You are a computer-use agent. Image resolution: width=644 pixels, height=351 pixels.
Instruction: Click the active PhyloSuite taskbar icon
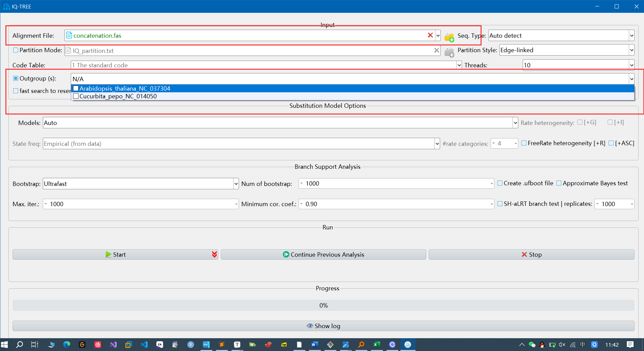coord(408,344)
